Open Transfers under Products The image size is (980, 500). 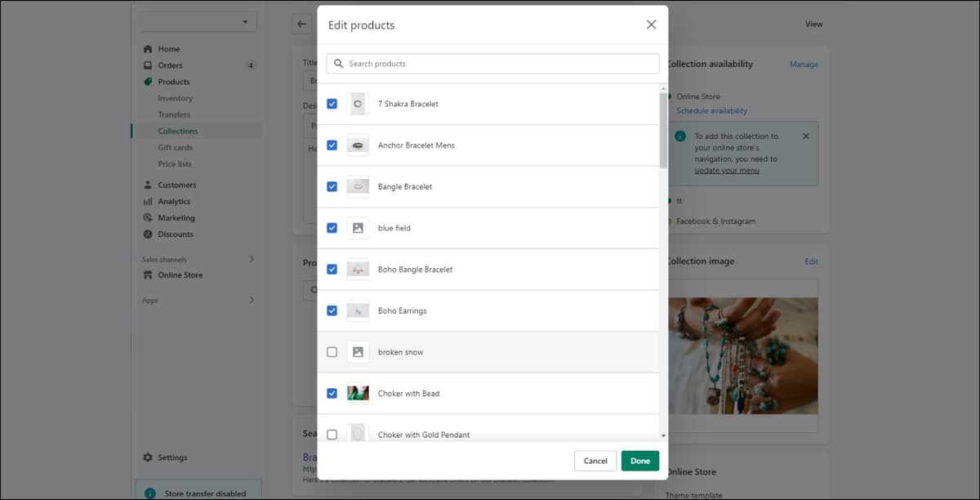(x=174, y=114)
